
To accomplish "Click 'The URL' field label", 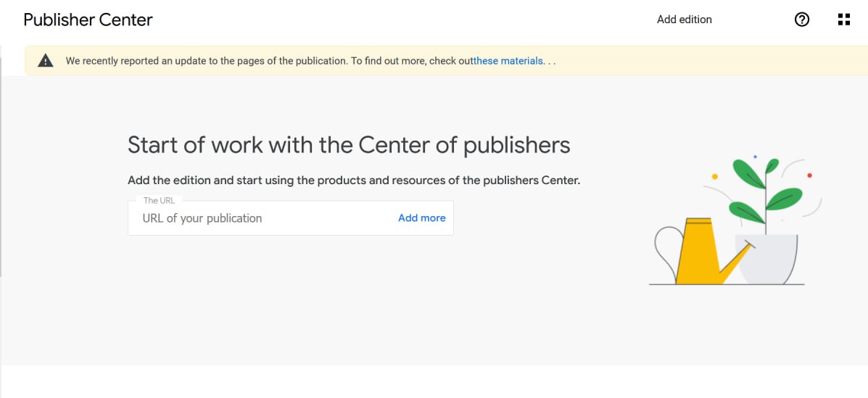I will 159,200.
